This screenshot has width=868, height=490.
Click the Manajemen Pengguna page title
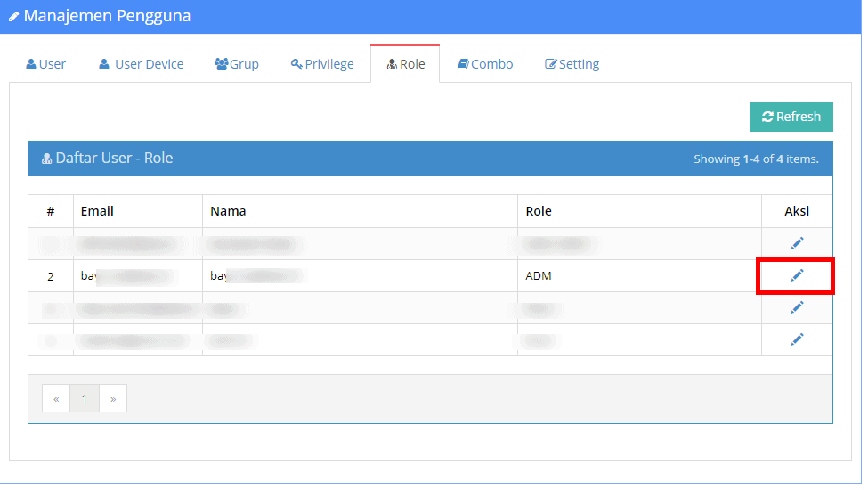pos(100,16)
